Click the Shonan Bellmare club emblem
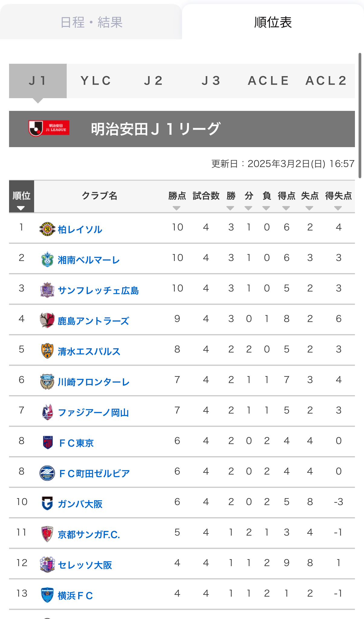The width and height of the screenshot is (364, 619). [47, 259]
